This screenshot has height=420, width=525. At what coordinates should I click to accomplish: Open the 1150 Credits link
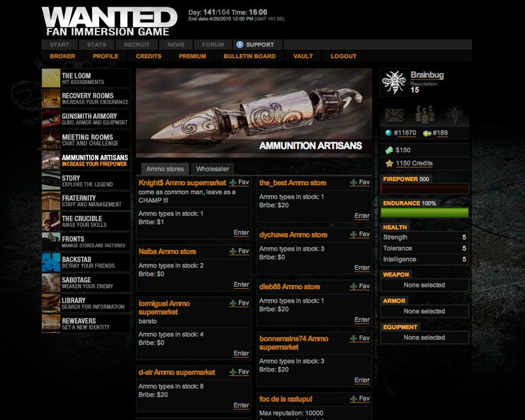point(413,163)
